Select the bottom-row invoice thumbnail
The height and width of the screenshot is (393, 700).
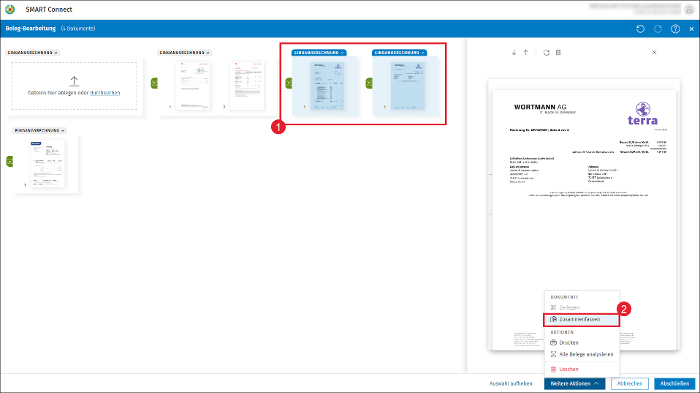[47, 163]
